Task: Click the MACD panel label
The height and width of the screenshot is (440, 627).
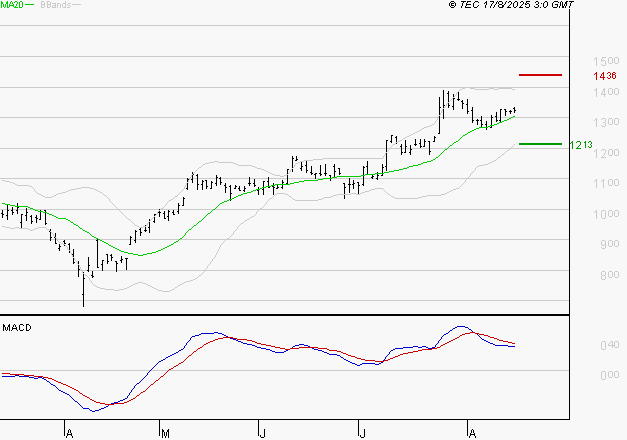Action: pyautogui.click(x=17, y=328)
